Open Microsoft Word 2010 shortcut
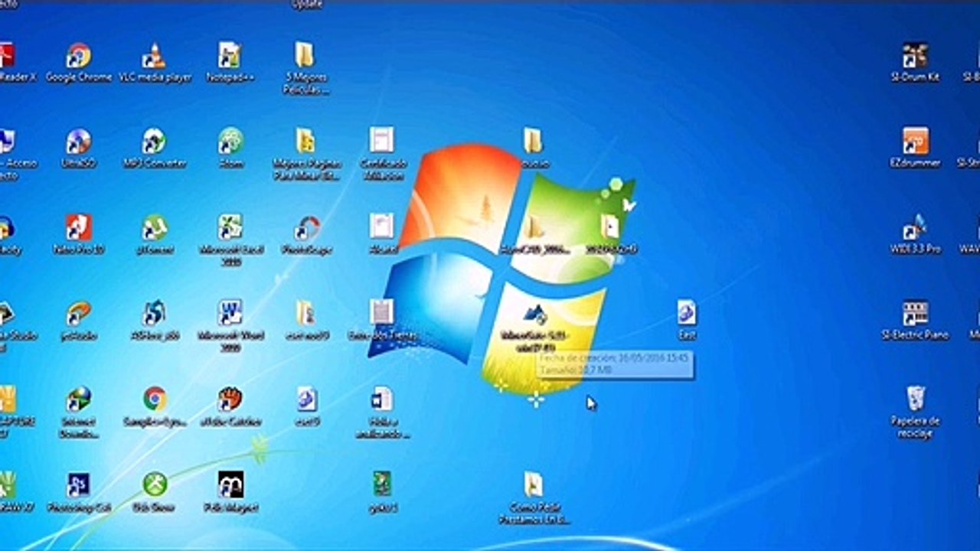The height and width of the screenshot is (551, 980). click(x=230, y=313)
